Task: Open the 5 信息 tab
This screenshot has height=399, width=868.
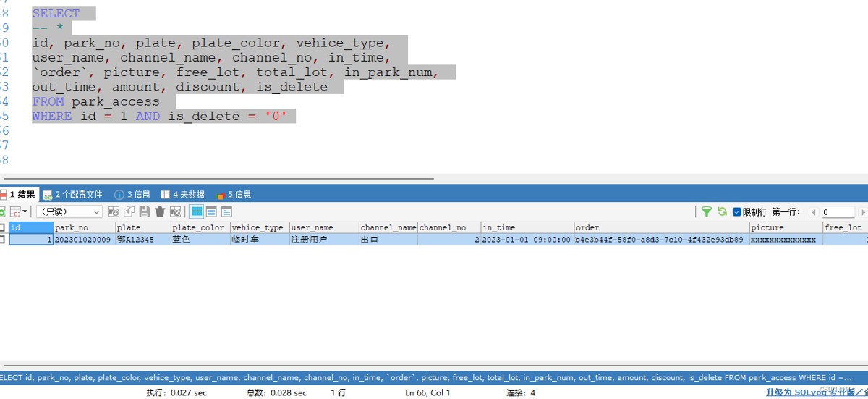Action: 233,195
